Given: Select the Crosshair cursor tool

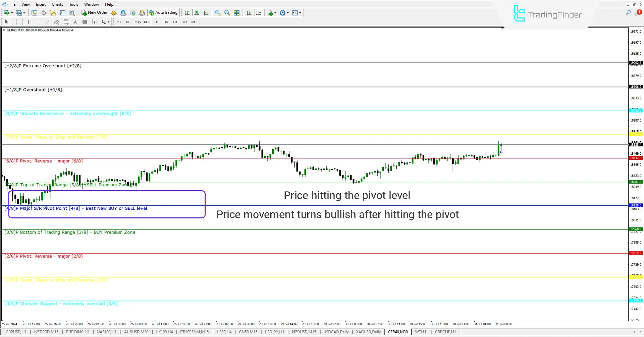Looking at the screenshot, I should click(x=16, y=22).
